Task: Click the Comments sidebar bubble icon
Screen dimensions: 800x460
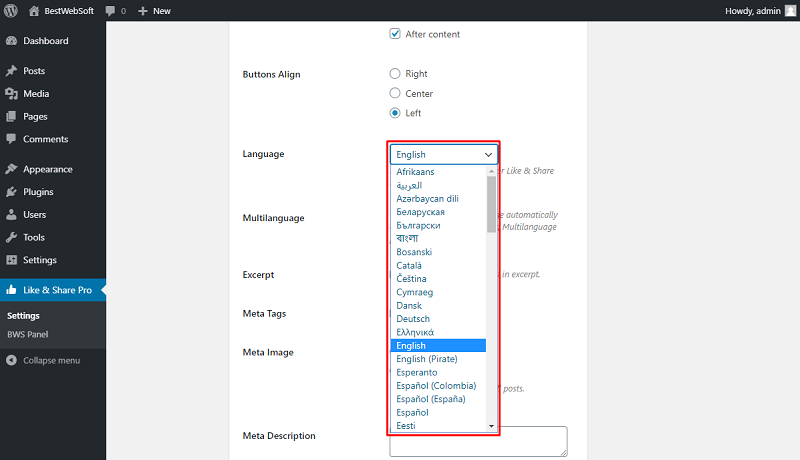Action: tap(11, 139)
